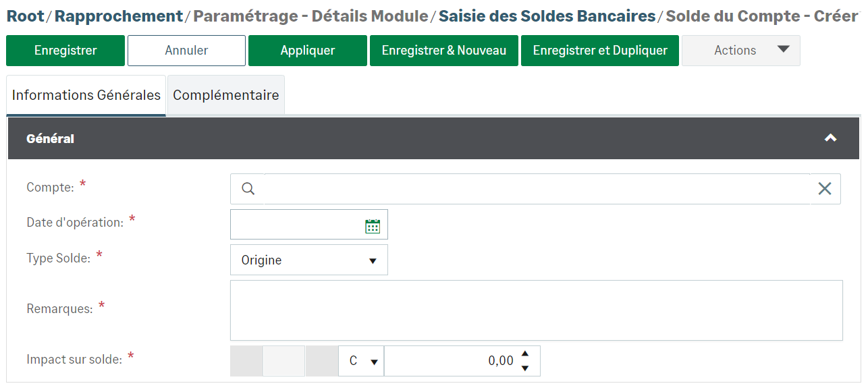The width and height of the screenshot is (868, 392).
Task: Click the Enregistrer button
Action: click(65, 51)
